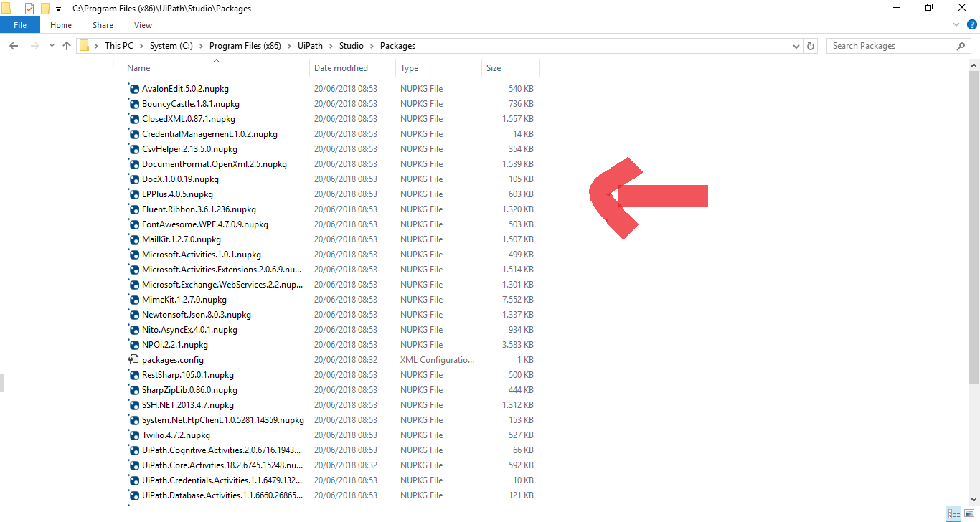Select System.Net.FtpClient.1.0.5281.14359.nupkg file name
980x522 pixels.
223,420
